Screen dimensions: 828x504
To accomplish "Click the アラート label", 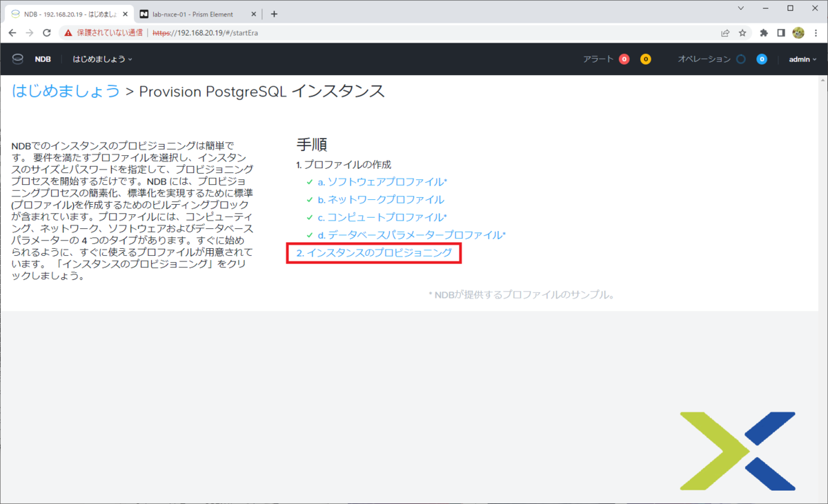I will pyautogui.click(x=598, y=59).
